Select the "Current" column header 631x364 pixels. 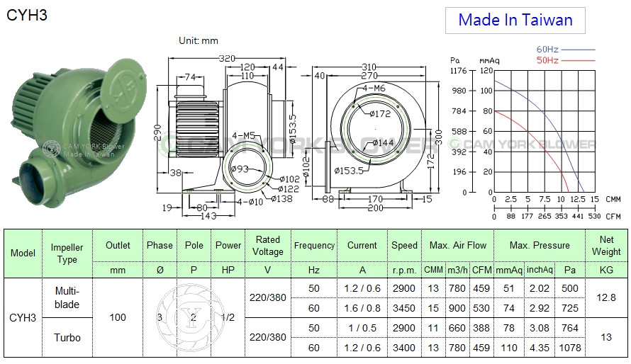[x=362, y=246]
